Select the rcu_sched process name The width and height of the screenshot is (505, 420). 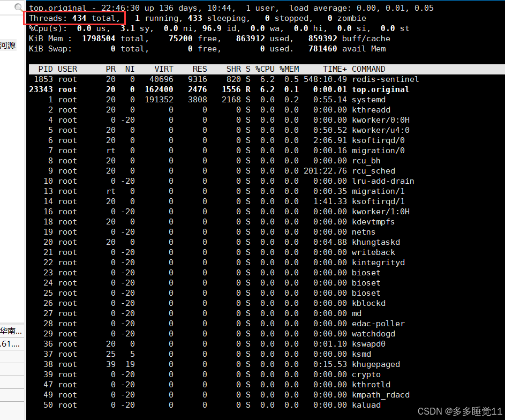(x=373, y=171)
